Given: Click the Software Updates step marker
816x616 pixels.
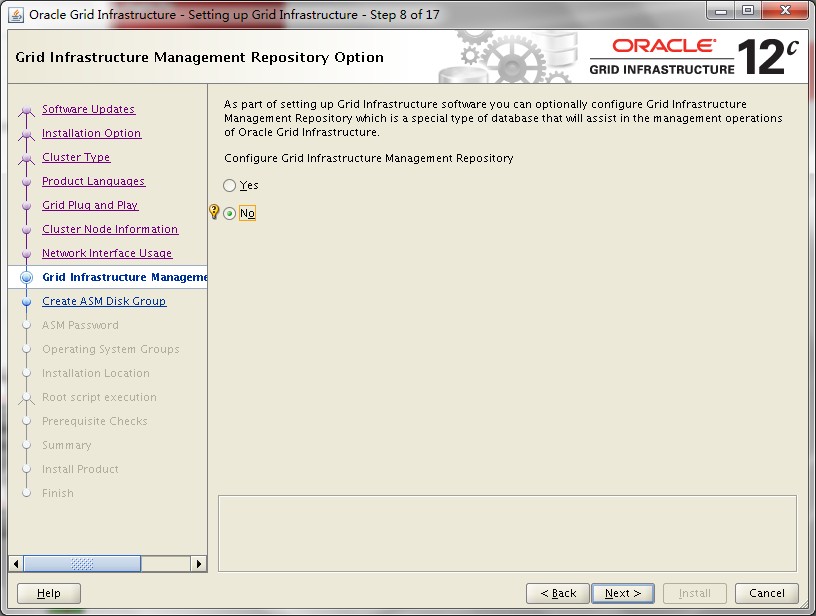Looking at the screenshot, I should (x=27, y=110).
